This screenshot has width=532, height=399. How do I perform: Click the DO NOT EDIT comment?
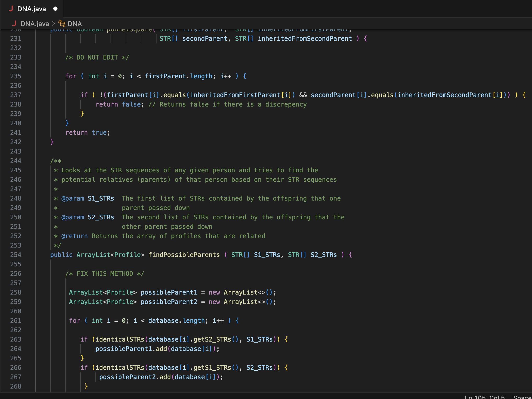97,57
